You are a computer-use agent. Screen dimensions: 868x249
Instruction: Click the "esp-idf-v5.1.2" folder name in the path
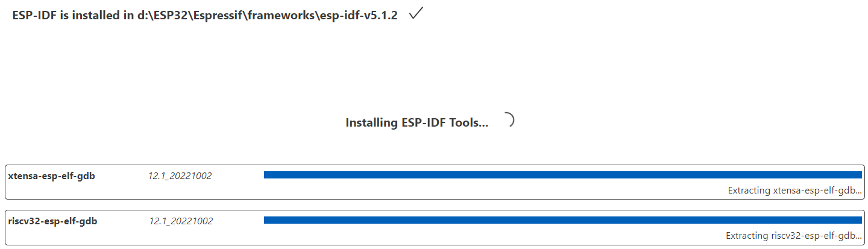point(359,16)
